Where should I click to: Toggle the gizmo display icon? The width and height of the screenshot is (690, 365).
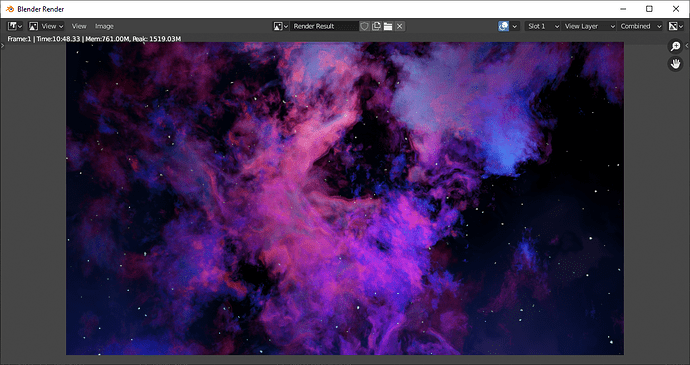(503, 26)
